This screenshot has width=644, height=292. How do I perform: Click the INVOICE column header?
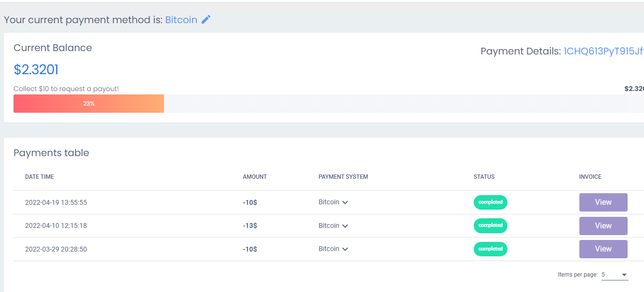(590, 177)
